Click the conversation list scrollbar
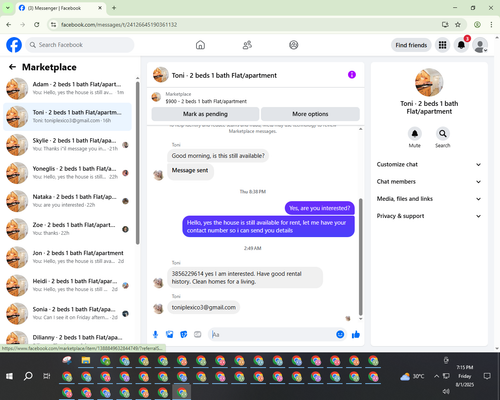This screenshot has height=400, width=500. pyautogui.click(x=137, y=163)
